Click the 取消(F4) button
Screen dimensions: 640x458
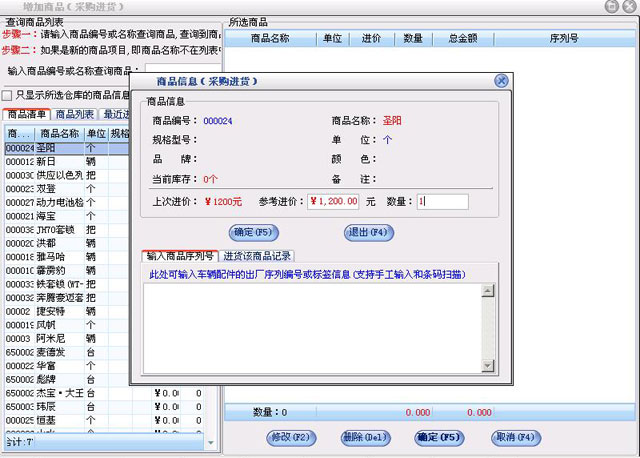516,437
